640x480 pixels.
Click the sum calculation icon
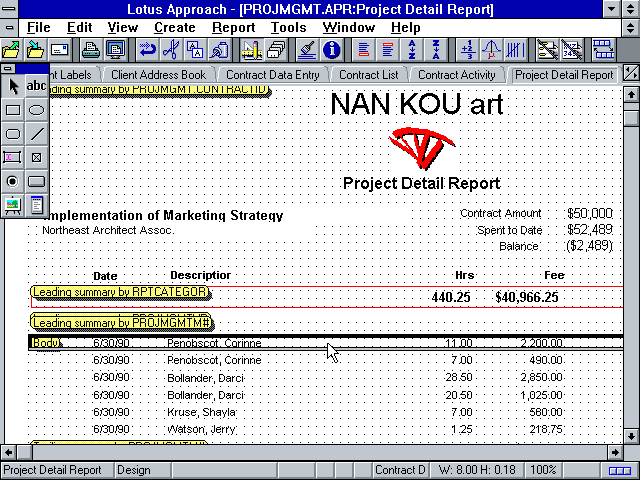[x=467, y=50]
